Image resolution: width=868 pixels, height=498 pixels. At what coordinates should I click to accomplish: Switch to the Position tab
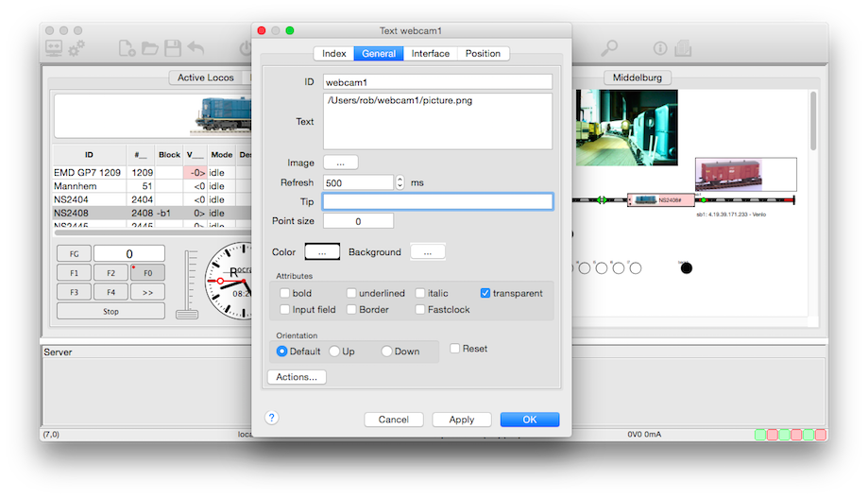[x=483, y=54]
